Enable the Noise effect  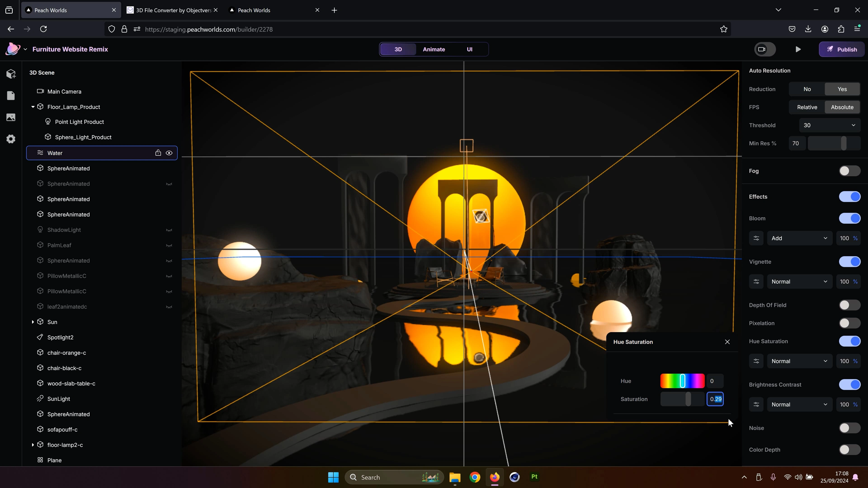(849, 428)
